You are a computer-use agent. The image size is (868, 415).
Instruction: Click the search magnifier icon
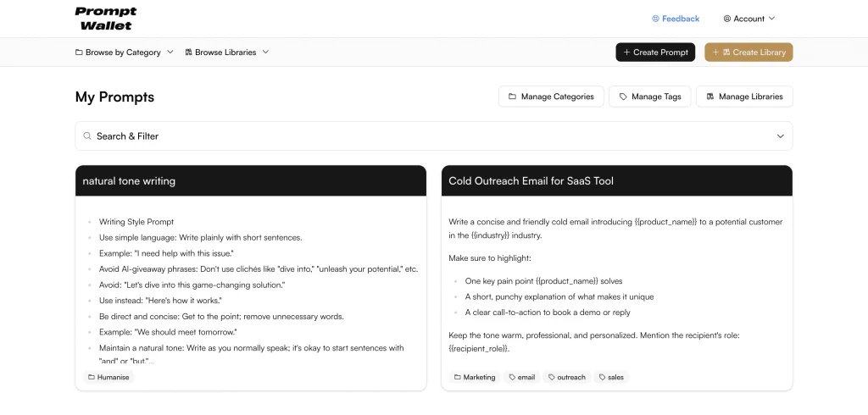coord(87,136)
